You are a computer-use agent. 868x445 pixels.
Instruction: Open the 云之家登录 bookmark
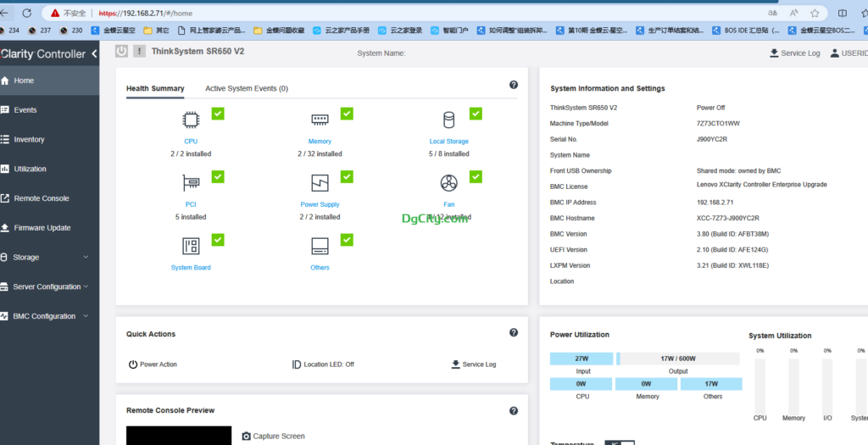(x=400, y=31)
